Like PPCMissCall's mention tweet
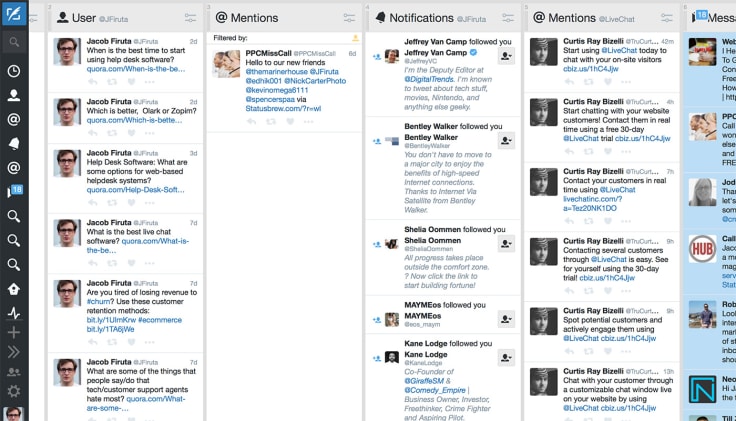 click(x=290, y=122)
